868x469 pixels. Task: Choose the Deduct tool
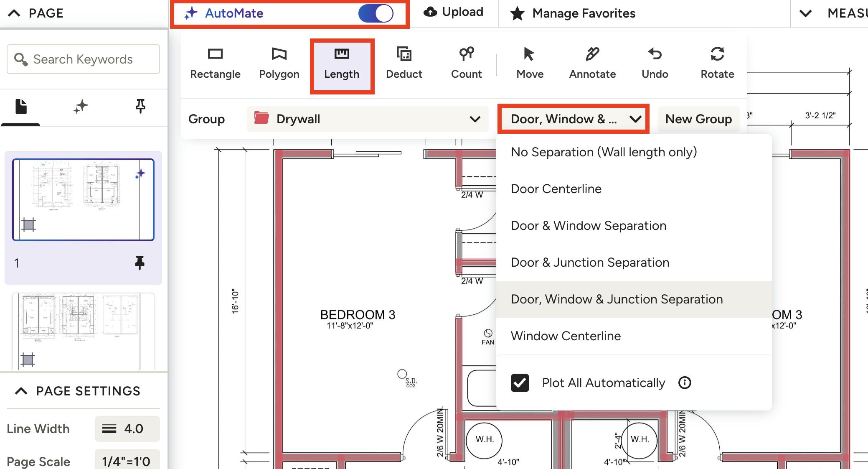tap(404, 64)
